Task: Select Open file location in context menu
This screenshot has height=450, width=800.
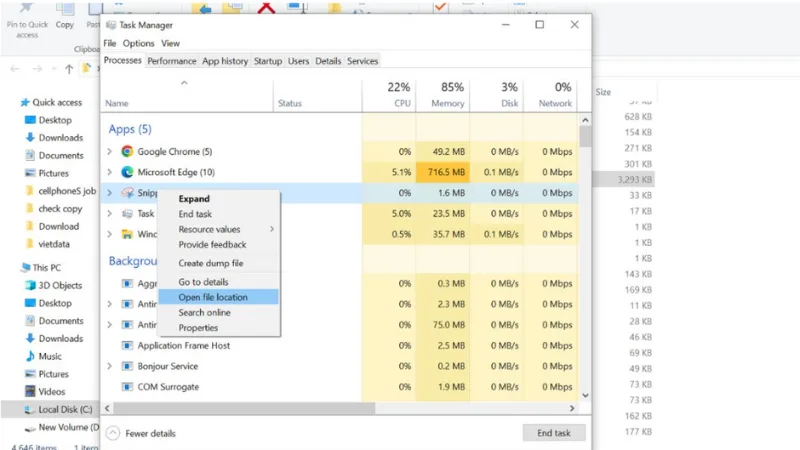Action: click(x=213, y=297)
